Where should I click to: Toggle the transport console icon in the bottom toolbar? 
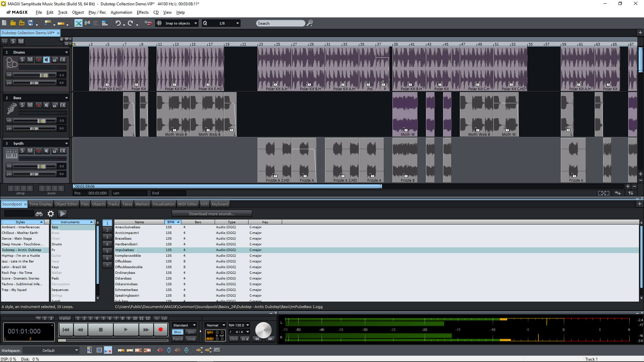[x=108, y=350]
